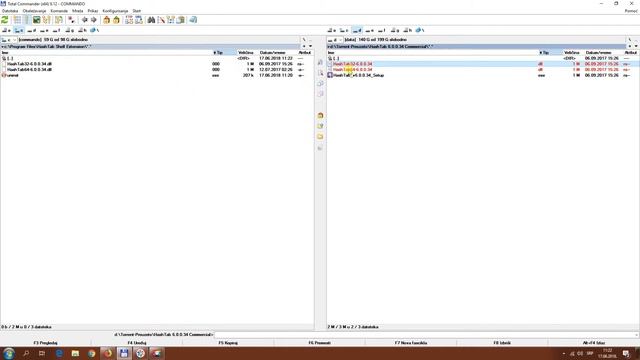
Task: Open the Datoteka menu
Action: pyautogui.click(x=10, y=11)
